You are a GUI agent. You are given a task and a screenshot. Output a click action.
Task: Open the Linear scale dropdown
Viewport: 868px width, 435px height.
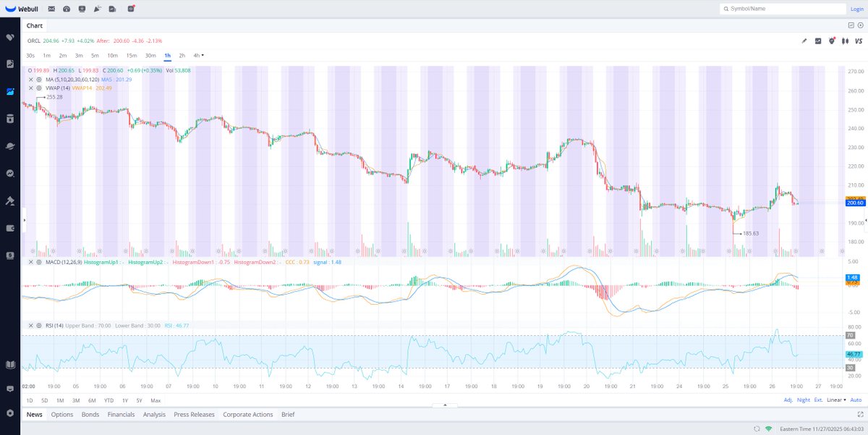click(835, 400)
